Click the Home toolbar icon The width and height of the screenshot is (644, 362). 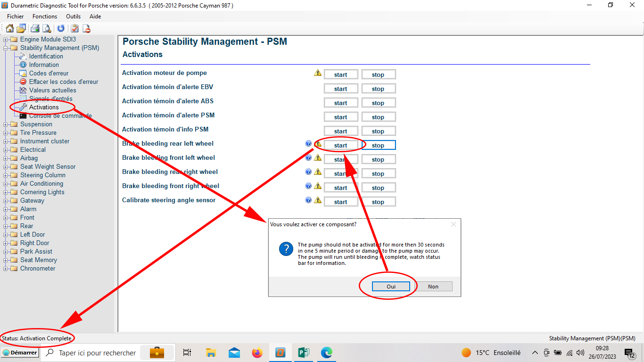9,28
